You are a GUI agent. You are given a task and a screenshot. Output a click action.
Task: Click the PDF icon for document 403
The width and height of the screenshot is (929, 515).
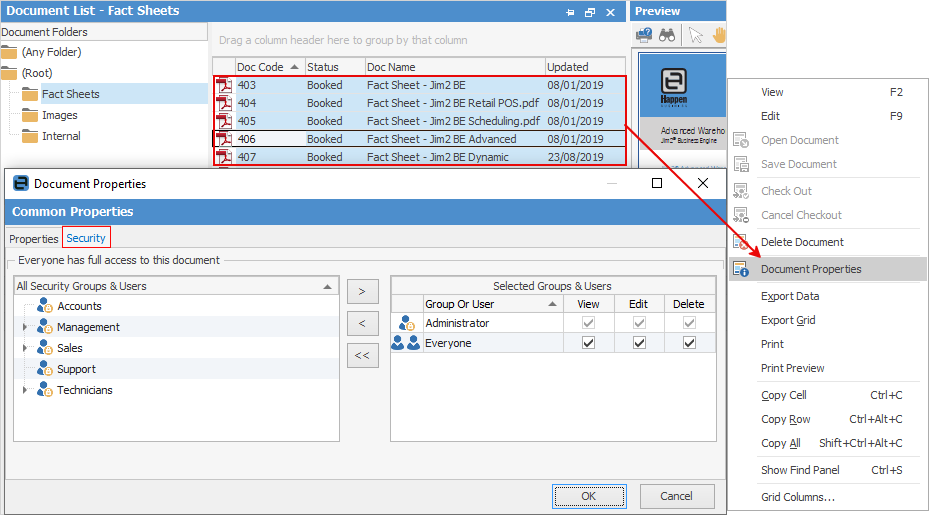point(224,85)
